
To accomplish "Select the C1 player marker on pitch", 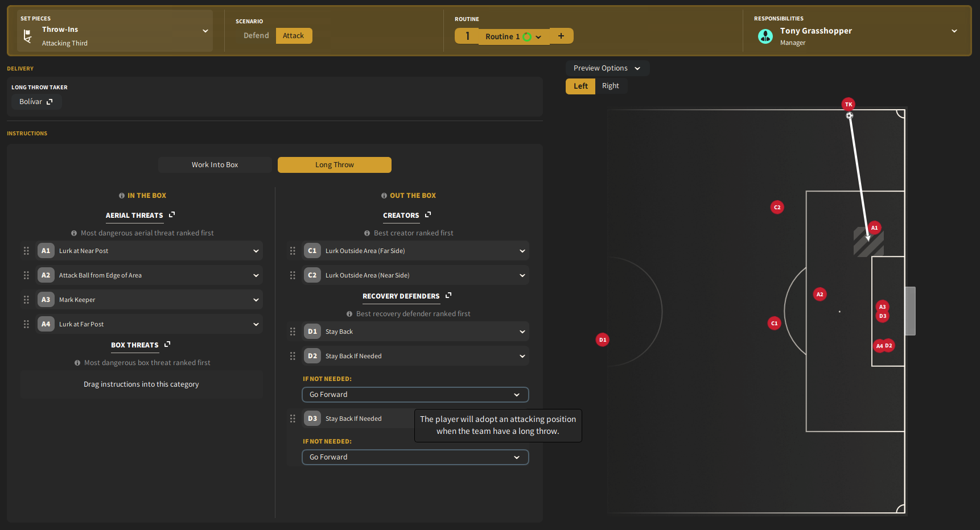I will point(774,323).
